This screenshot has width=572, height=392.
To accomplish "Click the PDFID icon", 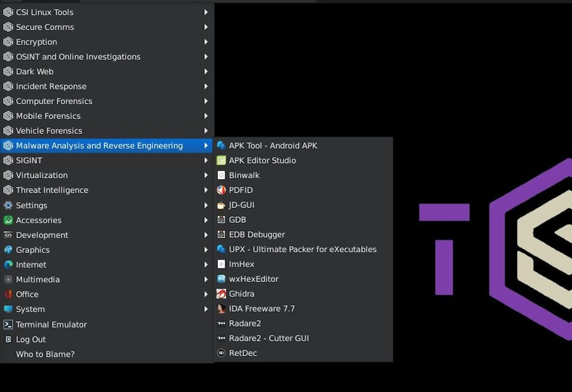I will click(221, 190).
